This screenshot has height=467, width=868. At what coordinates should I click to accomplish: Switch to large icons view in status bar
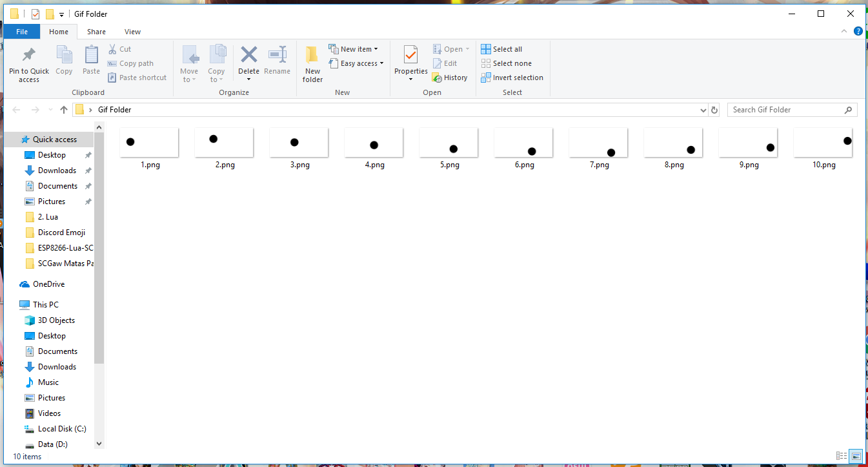tap(856, 456)
